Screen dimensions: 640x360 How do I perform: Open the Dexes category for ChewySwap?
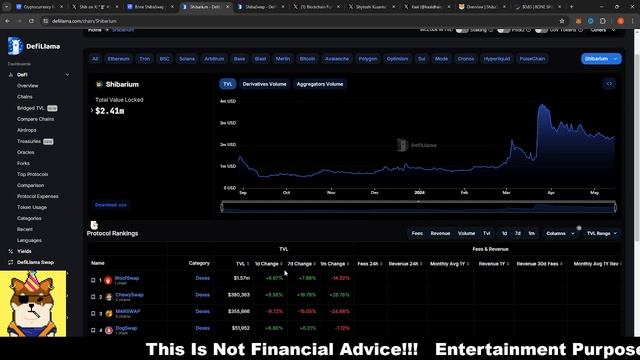tap(202, 295)
